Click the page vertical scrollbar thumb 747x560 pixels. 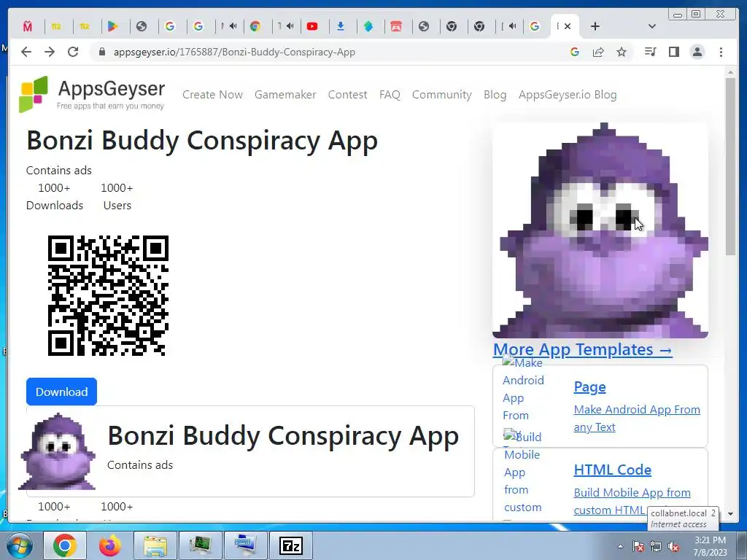point(730,167)
